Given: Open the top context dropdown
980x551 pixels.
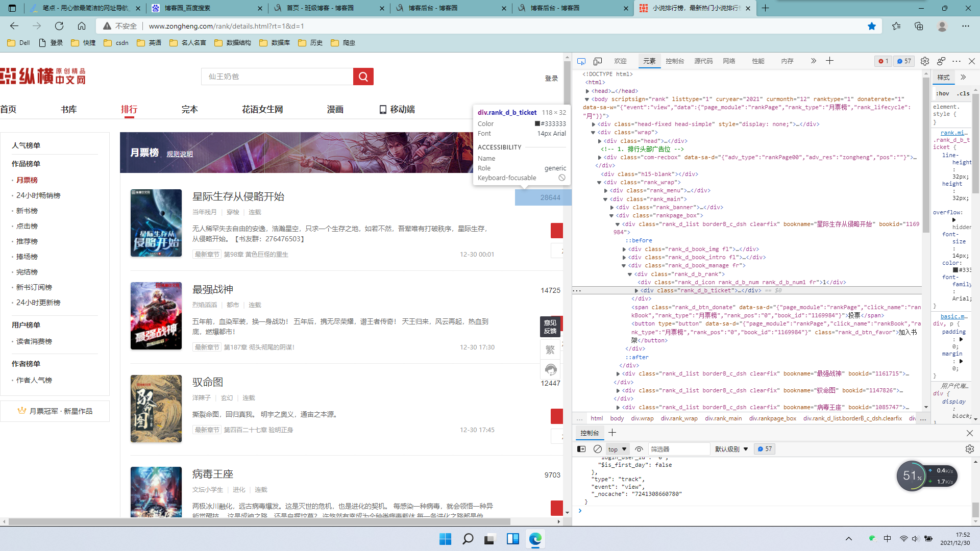Looking at the screenshot, I should tap(617, 449).
